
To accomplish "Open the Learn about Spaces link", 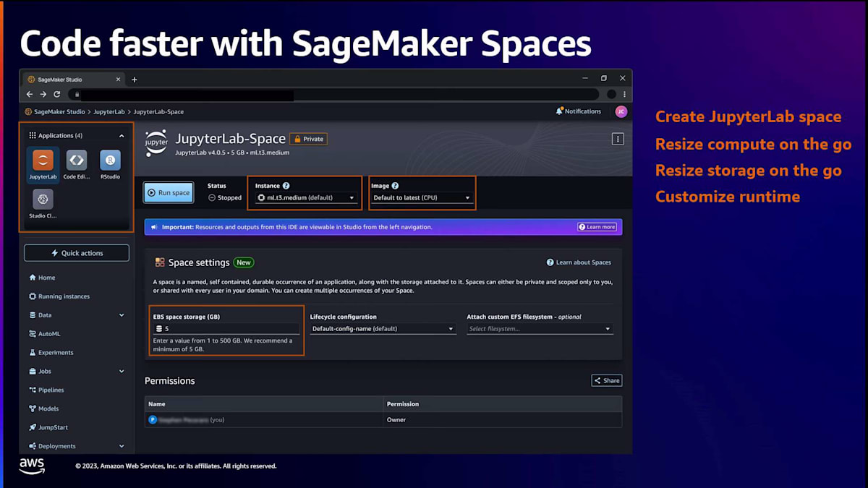I will pos(579,262).
